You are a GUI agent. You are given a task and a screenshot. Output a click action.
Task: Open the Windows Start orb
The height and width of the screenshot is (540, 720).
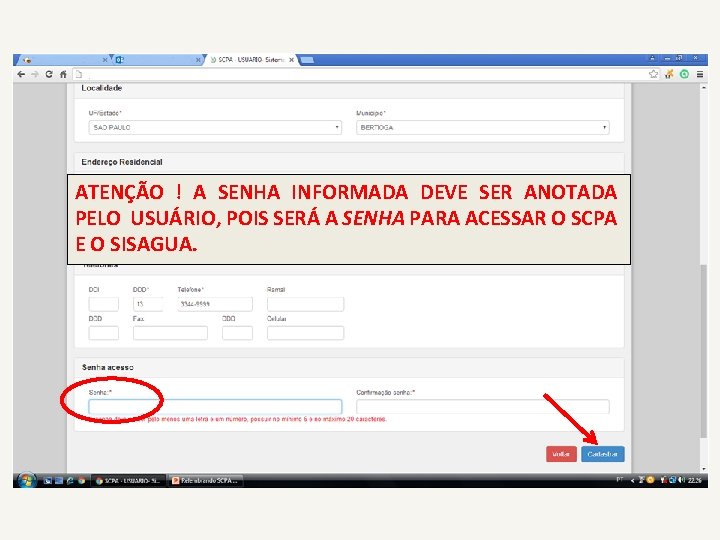click(27, 480)
